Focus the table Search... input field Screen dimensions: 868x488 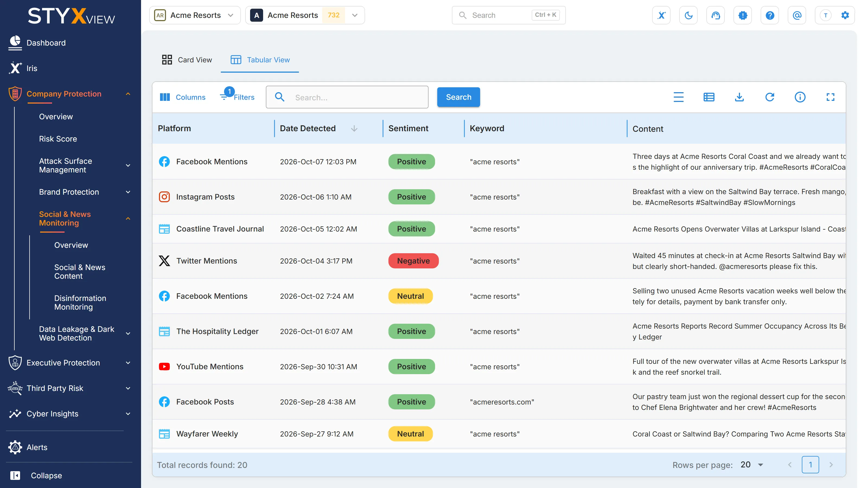[x=347, y=97]
